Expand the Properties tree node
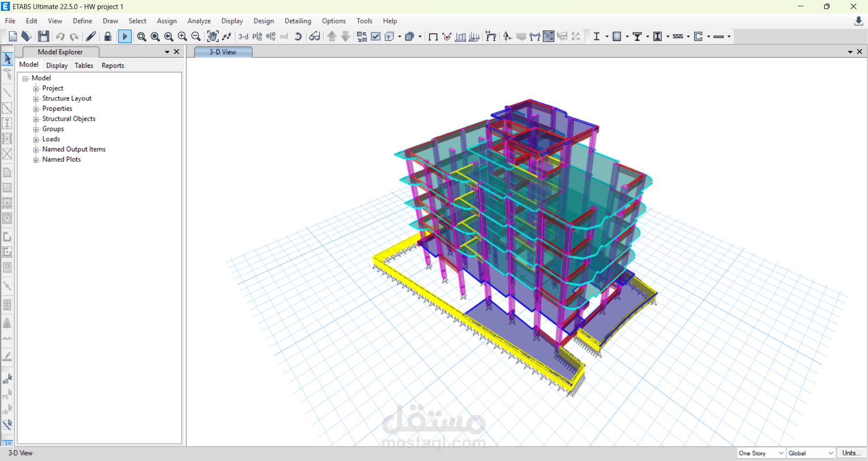The width and height of the screenshot is (868, 461). pyautogui.click(x=36, y=109)
